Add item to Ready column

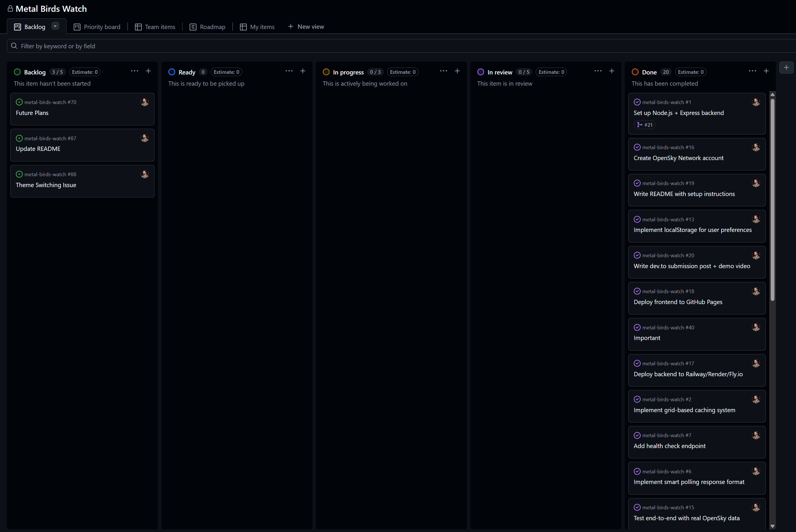point(303,71)
